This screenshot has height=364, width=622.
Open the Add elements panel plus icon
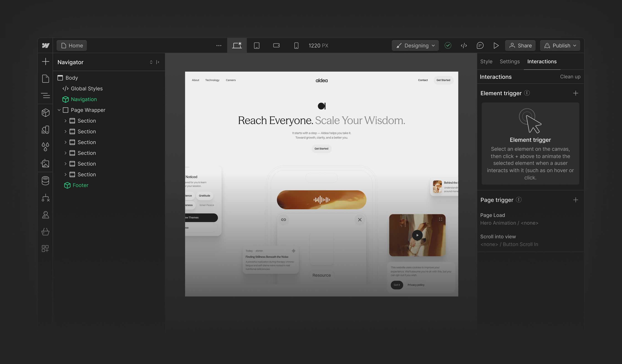[x=45, y=61]
